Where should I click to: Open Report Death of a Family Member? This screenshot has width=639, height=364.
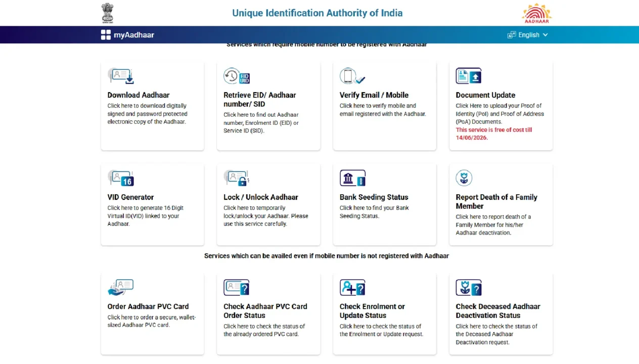tap(501, 205)
